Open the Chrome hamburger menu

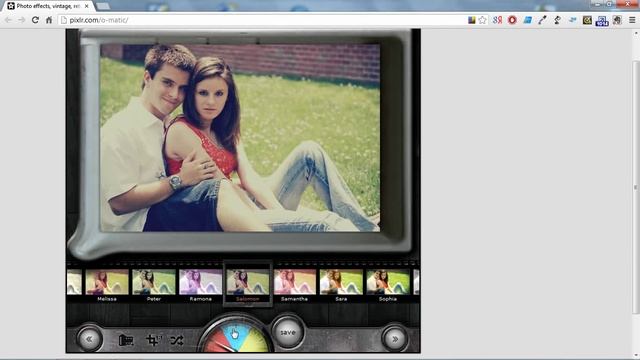632,20
